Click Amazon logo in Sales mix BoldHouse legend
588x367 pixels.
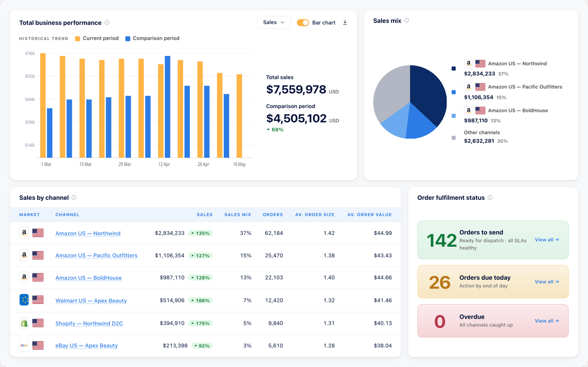[x=468, y=111]
